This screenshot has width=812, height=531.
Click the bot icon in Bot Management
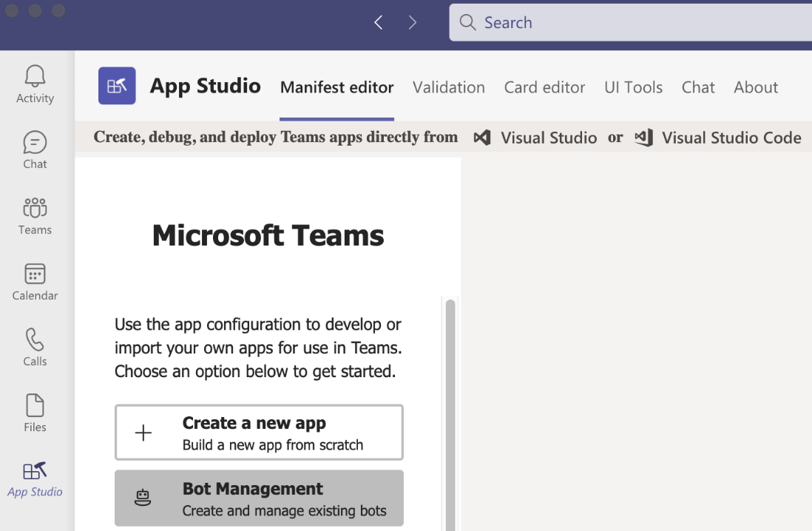coord(143,498)
